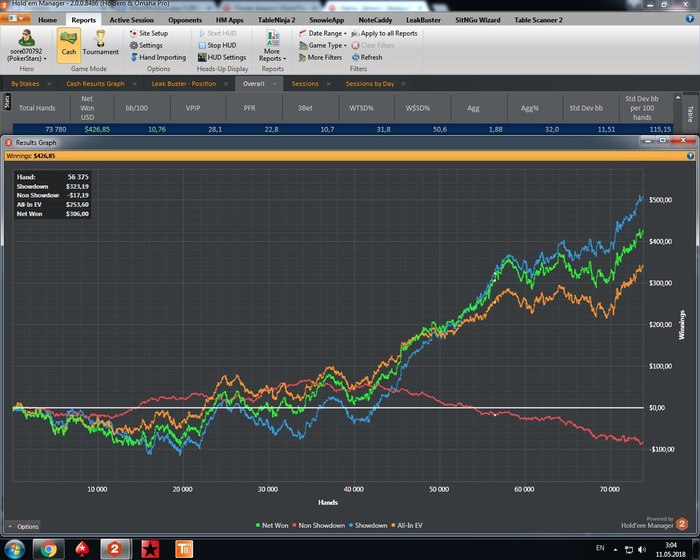The image size is (700, 560).
Task: Open the Results Graph help icon
Action: [x=690, y=156]
